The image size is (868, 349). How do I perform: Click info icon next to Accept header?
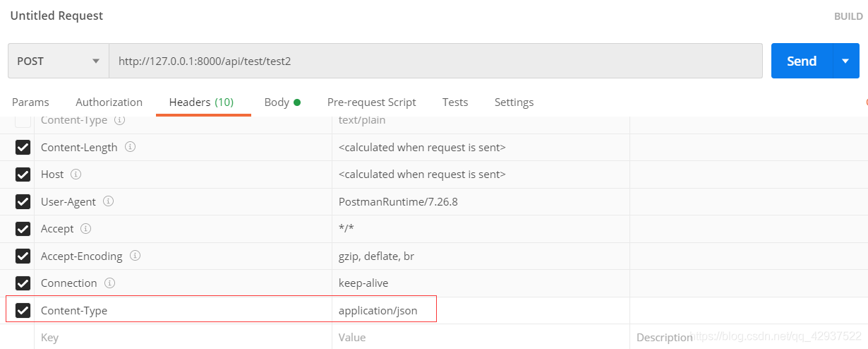[85, 229]
